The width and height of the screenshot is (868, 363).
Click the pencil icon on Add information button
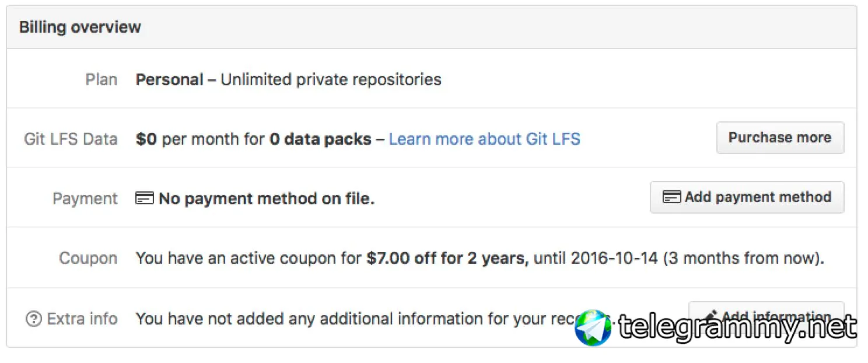(x=710, y=316)
